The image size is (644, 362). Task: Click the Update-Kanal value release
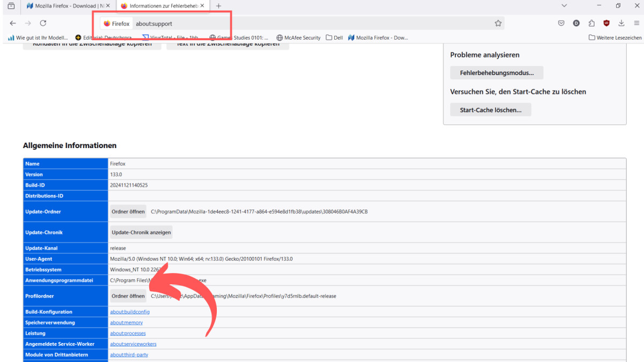click(118, 248)
